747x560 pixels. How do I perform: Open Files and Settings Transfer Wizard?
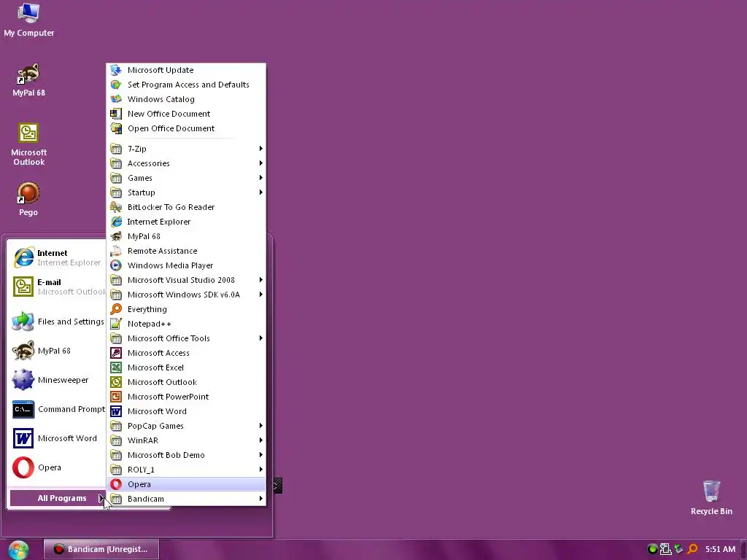(58, 322)
